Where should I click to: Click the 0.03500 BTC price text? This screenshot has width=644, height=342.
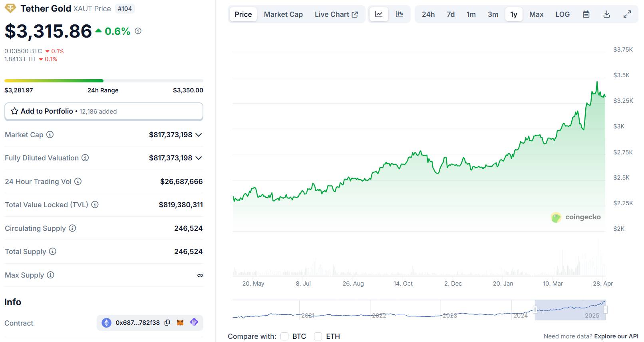(x=23, y=51)
